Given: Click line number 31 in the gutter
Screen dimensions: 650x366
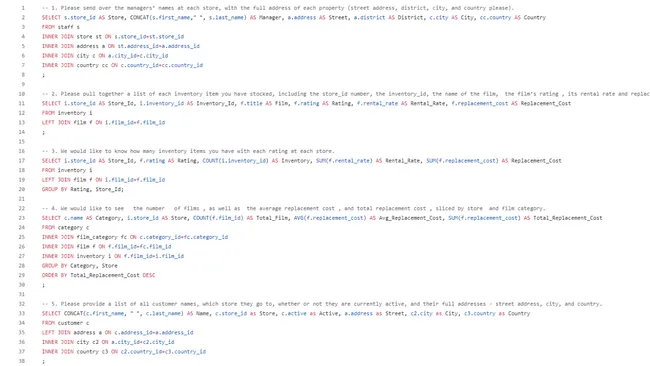Looking at the screenshot, I should coord(22,294).
